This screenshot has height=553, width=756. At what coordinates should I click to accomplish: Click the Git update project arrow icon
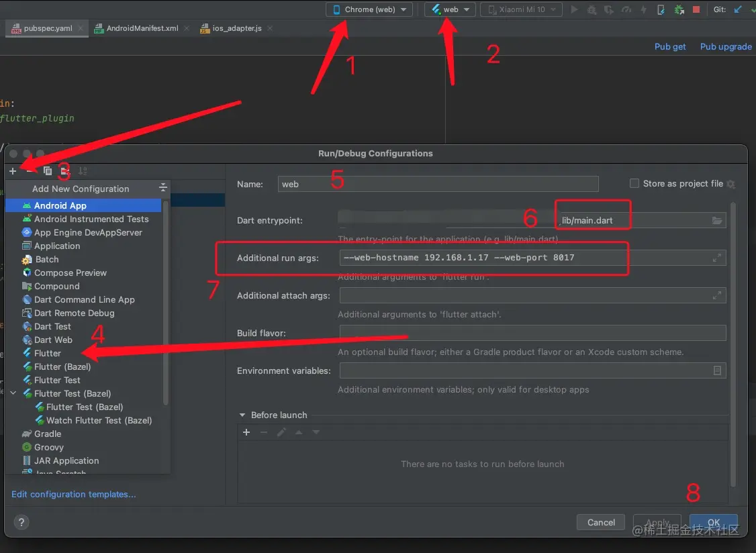(738, 9)
